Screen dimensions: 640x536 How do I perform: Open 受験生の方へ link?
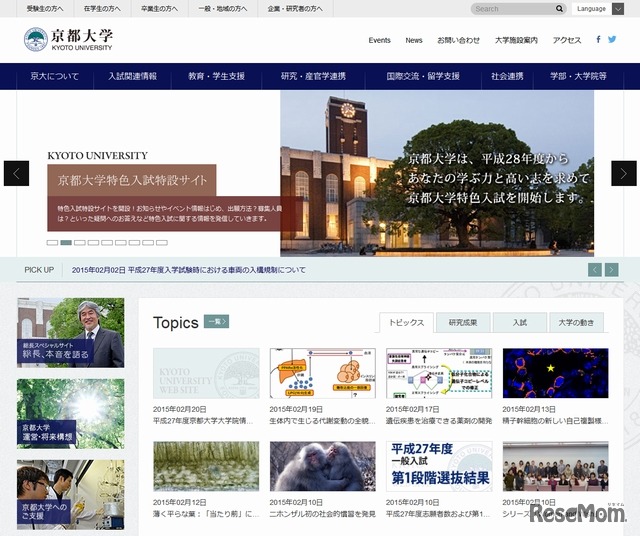point(45,9)
